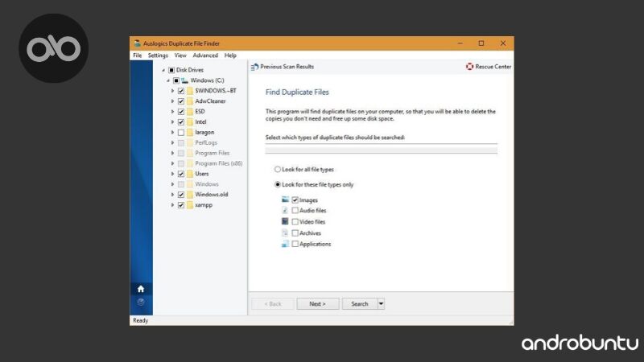Click the AdwCleaner folder icon
The width and height of the screenshot is (644, 362).
(x=190, y=101)
